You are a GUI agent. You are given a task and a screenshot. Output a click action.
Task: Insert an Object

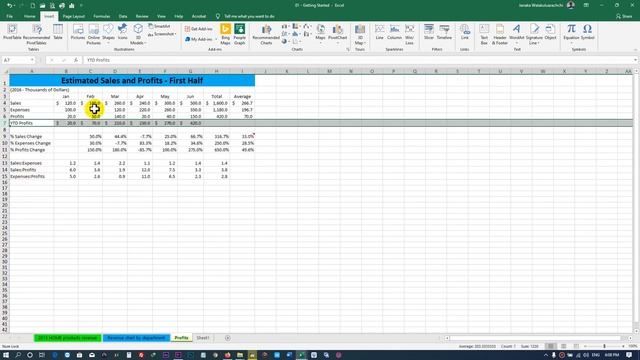click(550, 32)
